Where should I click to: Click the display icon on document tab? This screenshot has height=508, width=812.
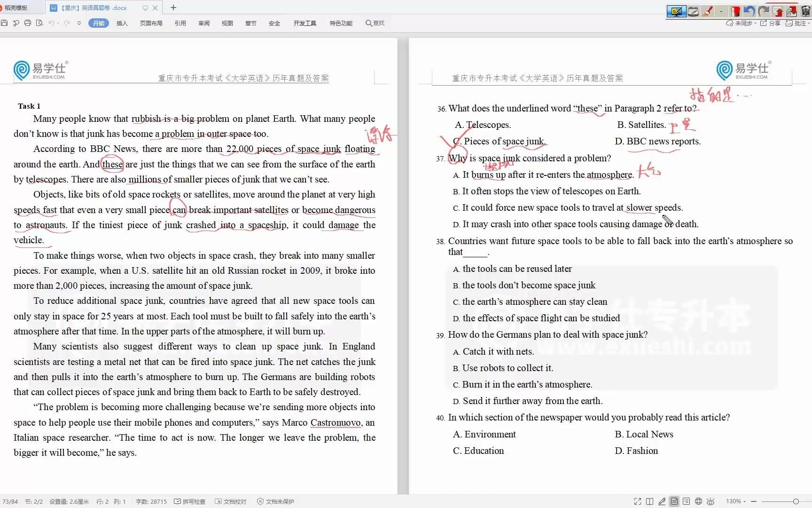point(145,8)
